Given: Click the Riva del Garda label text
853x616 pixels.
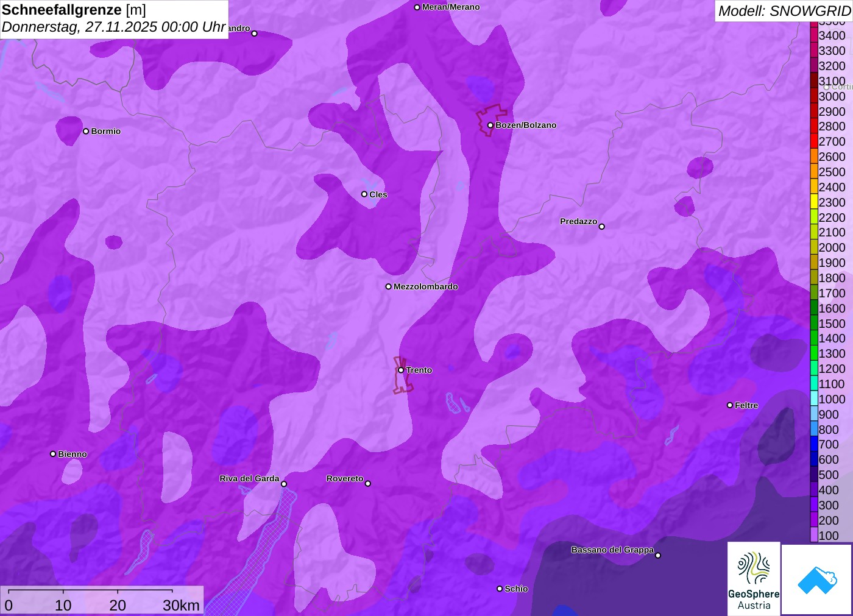Looking at the screenshot, I should coord(249,479).
